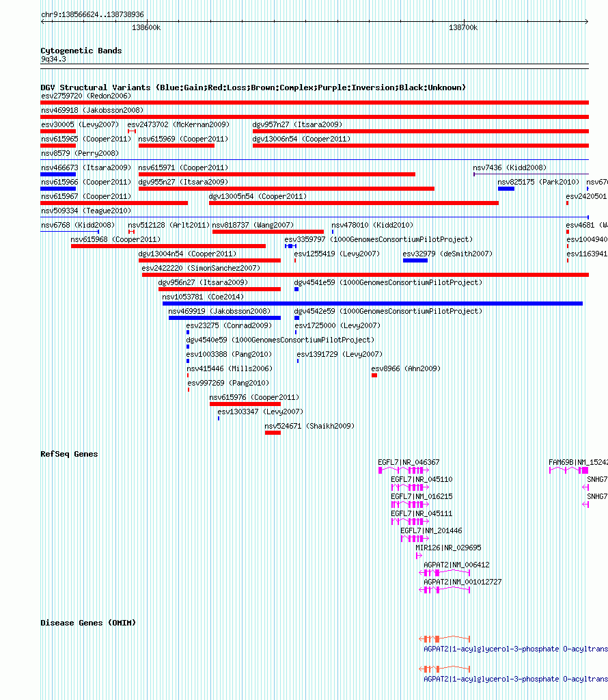This screenshot has width=608, height=700.
Task: Click dgv13006n54 (Cooper2011) label
Action: [301, 139]
